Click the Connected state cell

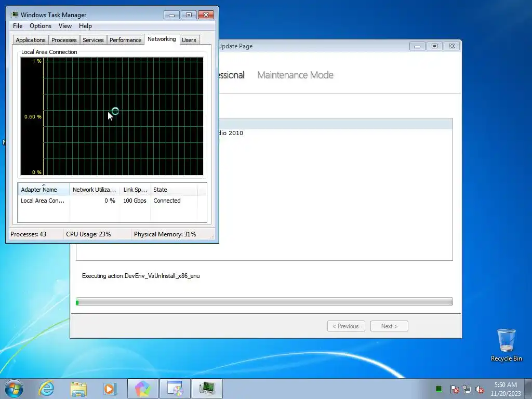[x=167, y=201]
